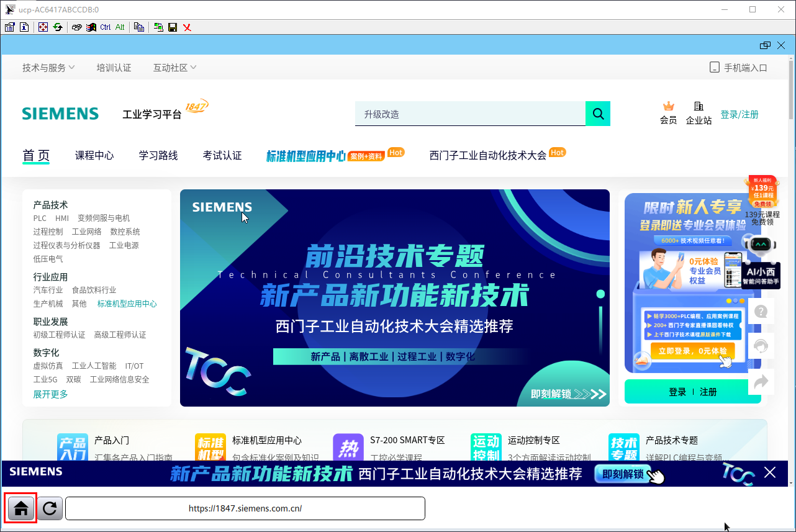Screen dimensions: 796x532
Task: Expand the 互动社区 dropdown
Action: pos(175,68)
